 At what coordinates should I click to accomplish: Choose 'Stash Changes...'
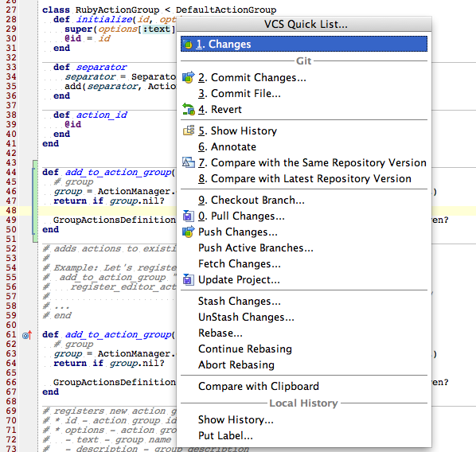click(240, 302)
